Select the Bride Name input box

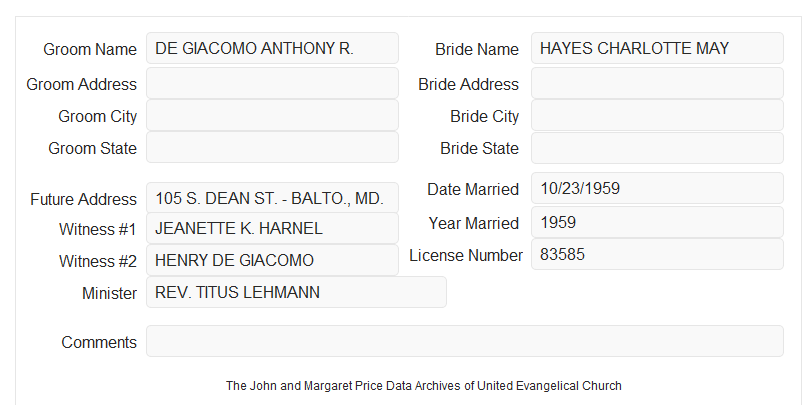(x=657, y=48)
